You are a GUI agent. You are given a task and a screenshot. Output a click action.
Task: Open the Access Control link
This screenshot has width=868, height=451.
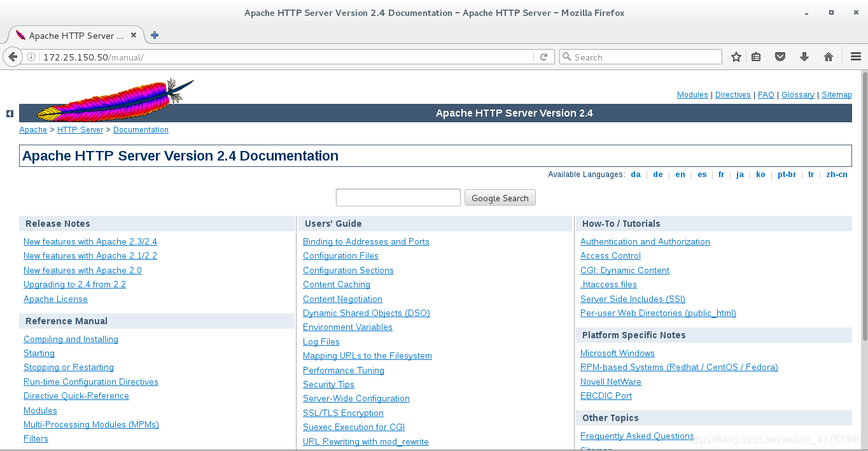coord(610,256)
